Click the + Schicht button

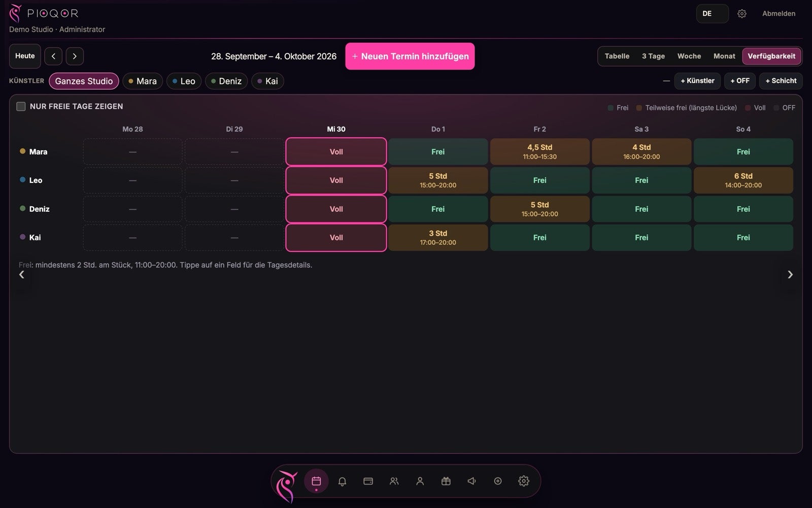click(x=781, y=81)
